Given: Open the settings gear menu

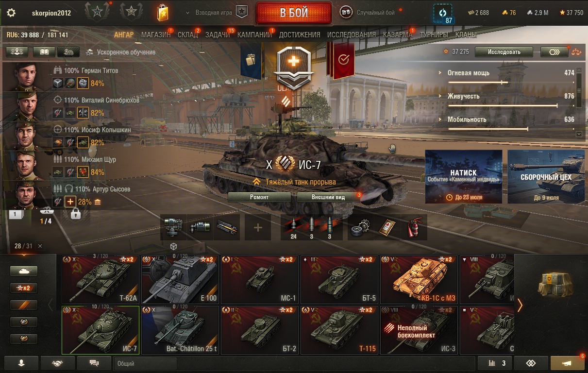Looking at the screenshot, I should click(11, 13).
